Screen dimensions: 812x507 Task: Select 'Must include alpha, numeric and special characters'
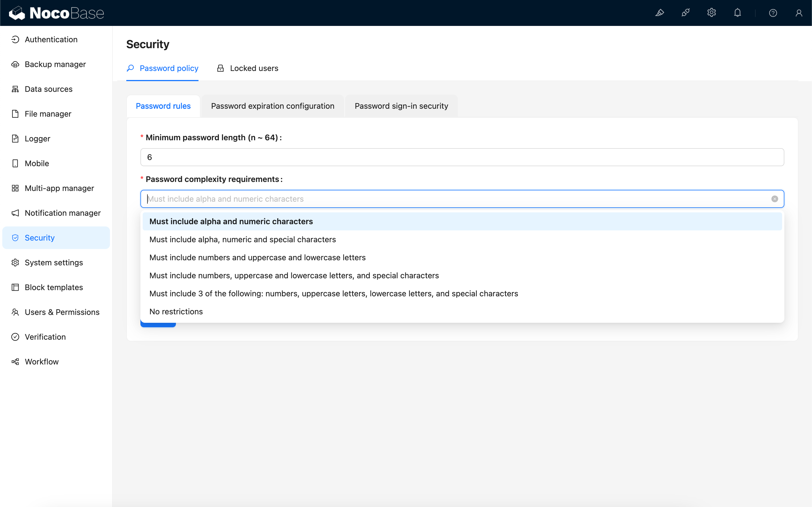click(x=242, y=239)
